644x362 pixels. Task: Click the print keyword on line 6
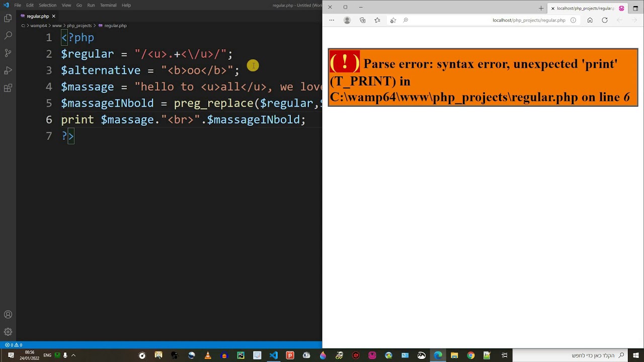point(77,120)
